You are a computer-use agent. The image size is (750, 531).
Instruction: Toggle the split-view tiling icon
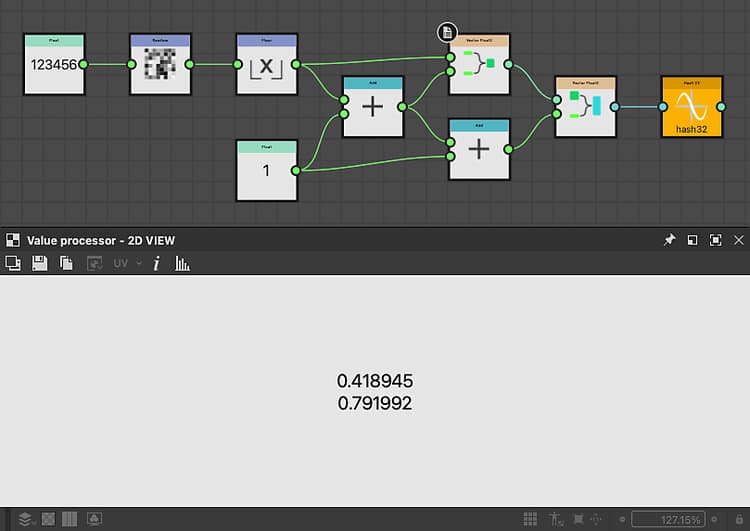coord(69,519)
